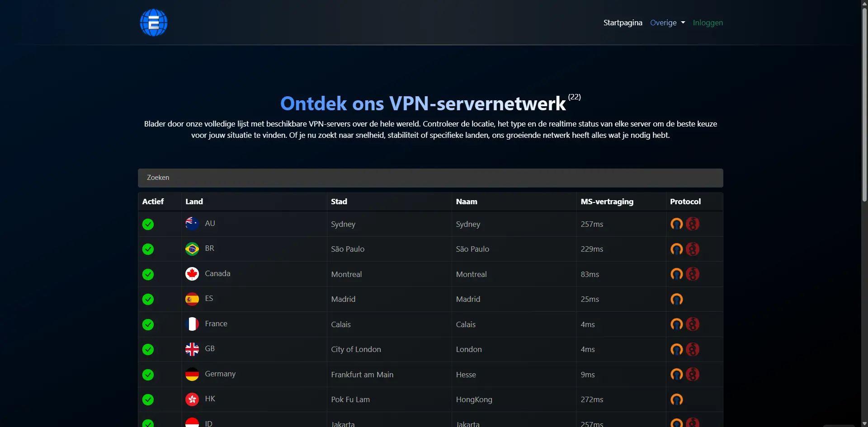Click the green active checkmark for AU
This screenshot has width=868, height=427.
(148, 224)
